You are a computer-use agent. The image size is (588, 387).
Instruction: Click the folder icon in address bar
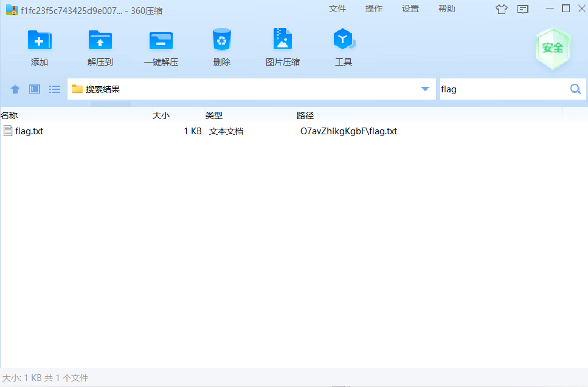(77, 89)
